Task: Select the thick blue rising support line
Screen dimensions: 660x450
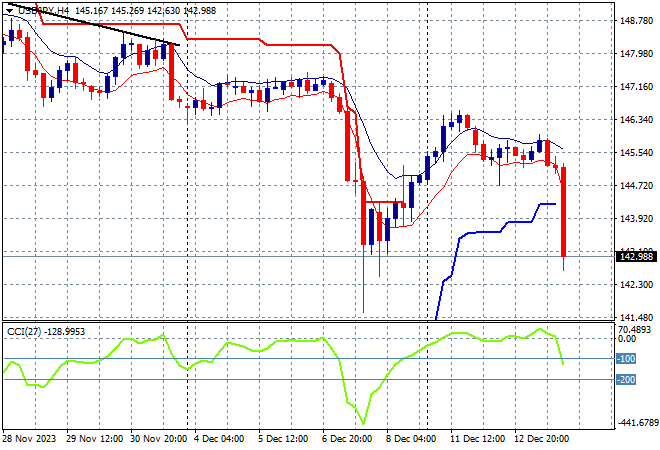Action: pyautogui.click(x=484, y=232)
